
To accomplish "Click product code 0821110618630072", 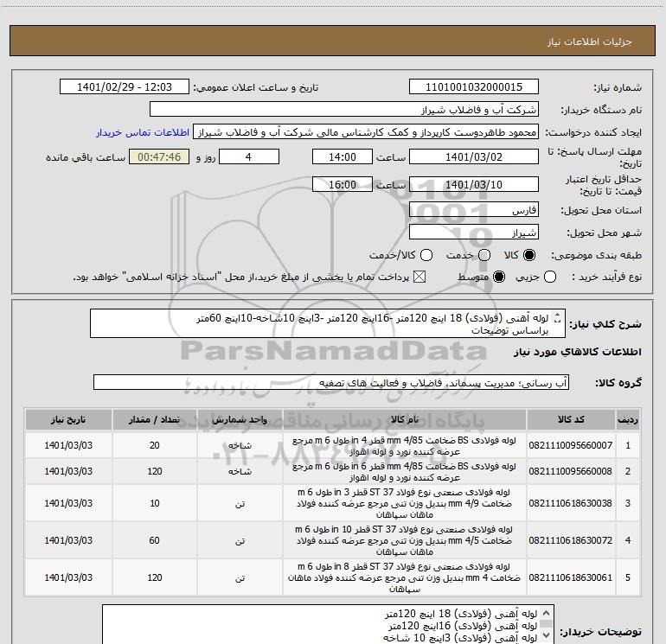I will click(x=571, y=540).
